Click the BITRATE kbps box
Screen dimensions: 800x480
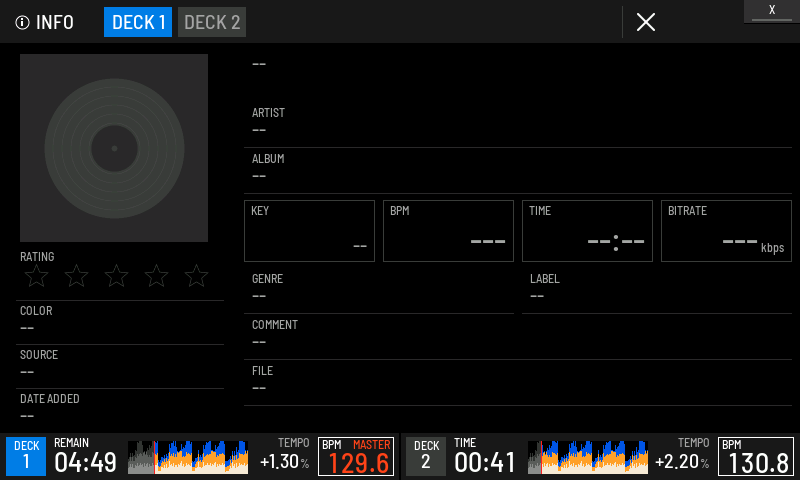click(x=727, y=231)
